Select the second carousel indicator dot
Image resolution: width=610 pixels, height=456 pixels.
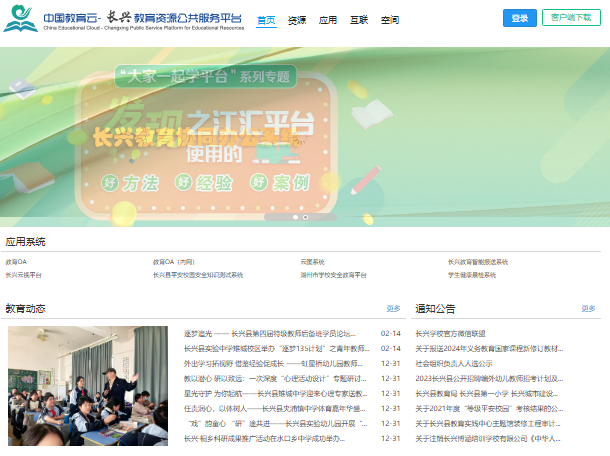point(305,216)
